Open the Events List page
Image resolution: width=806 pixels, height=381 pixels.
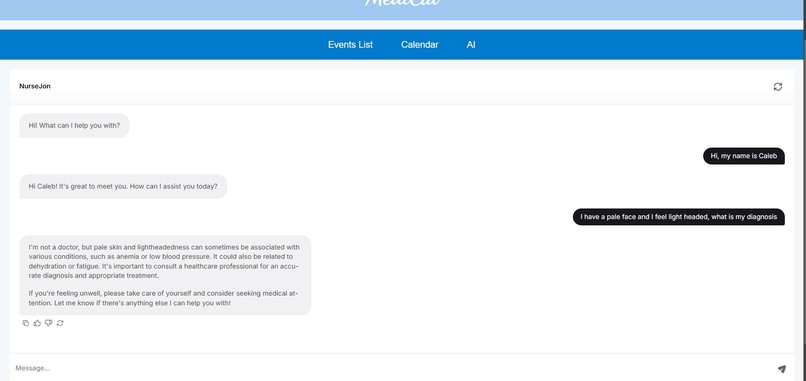[350, 45]
